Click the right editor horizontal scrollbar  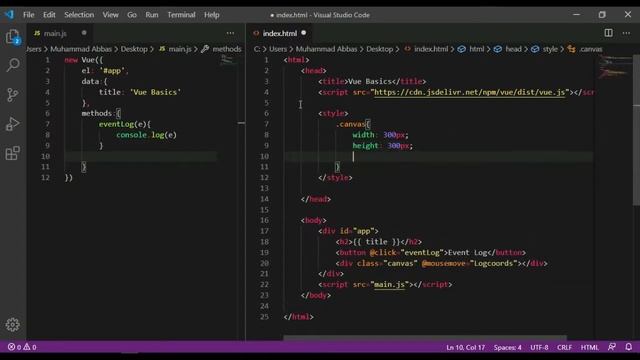coord(424,338)
